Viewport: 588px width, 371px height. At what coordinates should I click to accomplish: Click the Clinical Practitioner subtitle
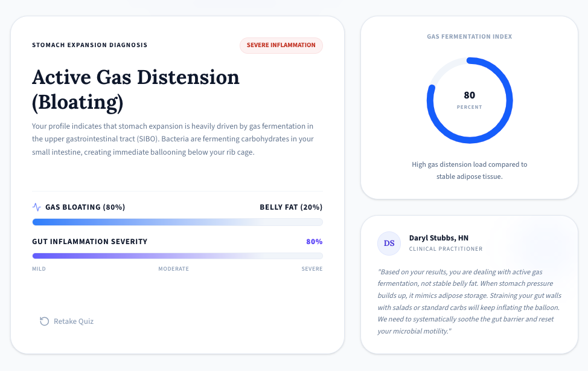(446, 248)
